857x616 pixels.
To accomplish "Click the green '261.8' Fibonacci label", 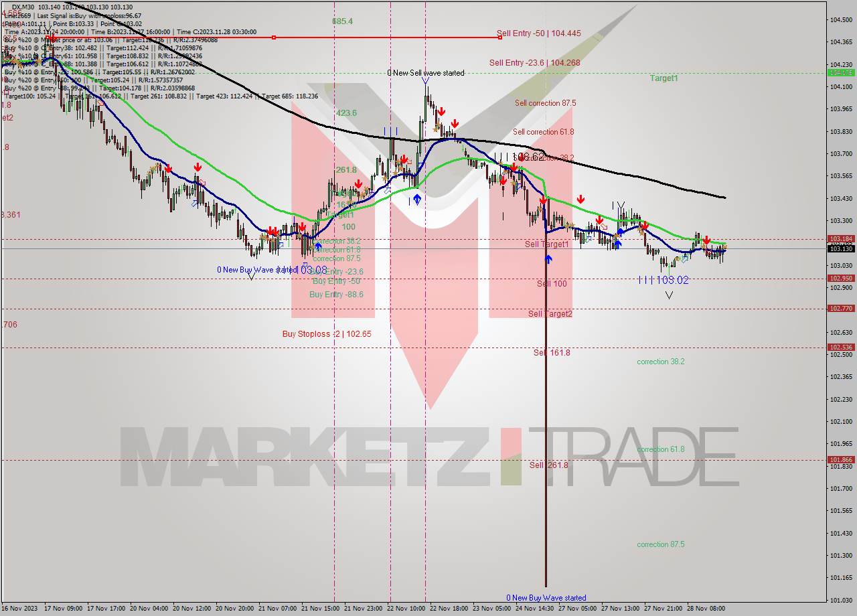I will [x=346, y=170].
